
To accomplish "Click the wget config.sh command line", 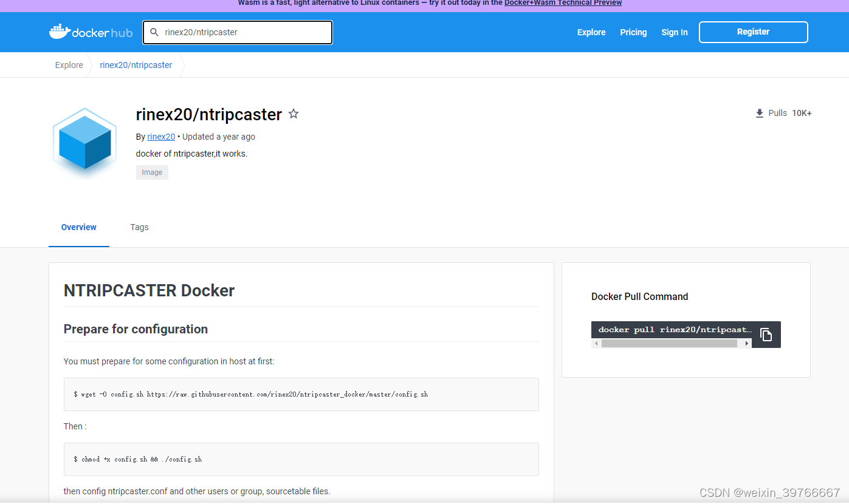I will point(250,394).
